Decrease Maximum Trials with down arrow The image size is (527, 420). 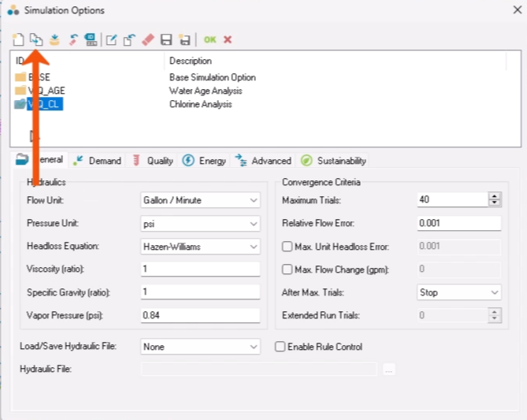pyautogui.click(x=495, y=203)
